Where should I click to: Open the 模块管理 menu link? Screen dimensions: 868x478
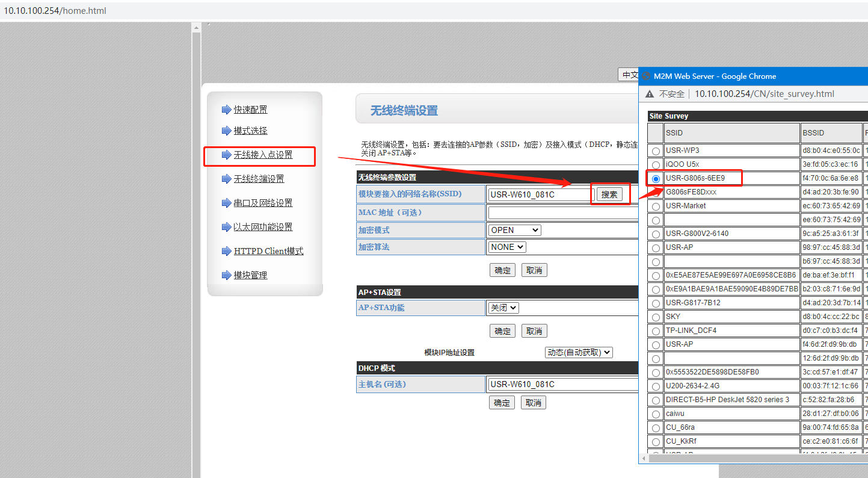(x=250, y=275)
